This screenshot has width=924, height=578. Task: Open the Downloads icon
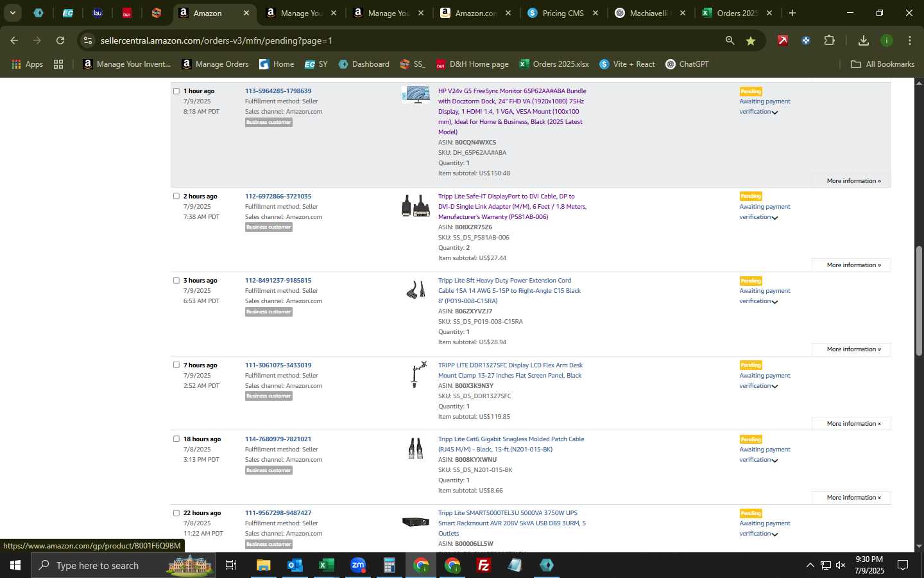(864, 40)
